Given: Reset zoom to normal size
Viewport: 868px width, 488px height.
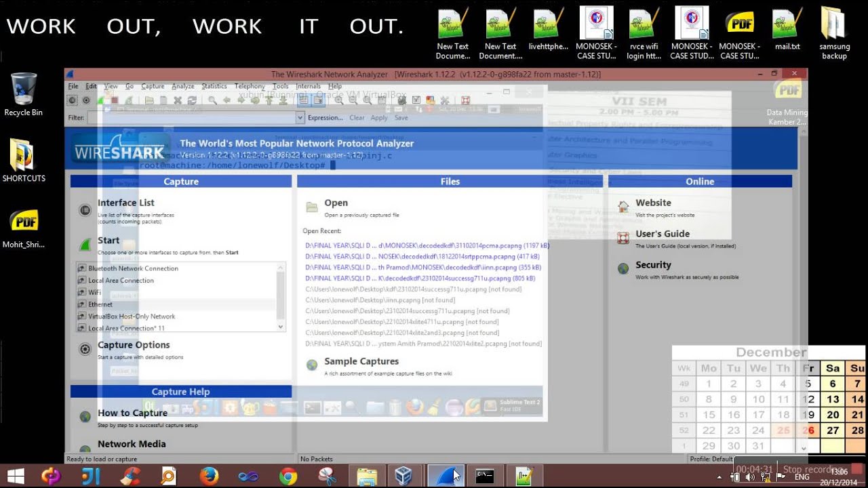Looking at the screenshot, I should pyautogui.click(x=367, y=100).
